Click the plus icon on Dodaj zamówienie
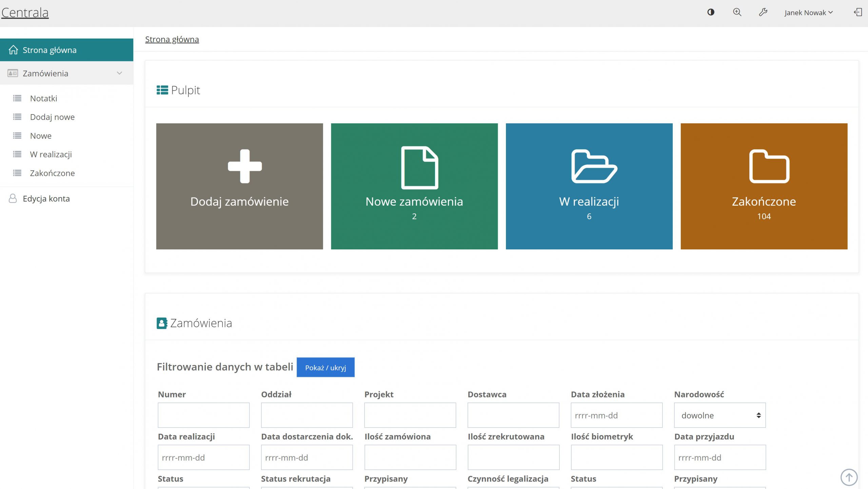Image resolution: width=868 pixels, height=489 pixels. coord(245,166)
